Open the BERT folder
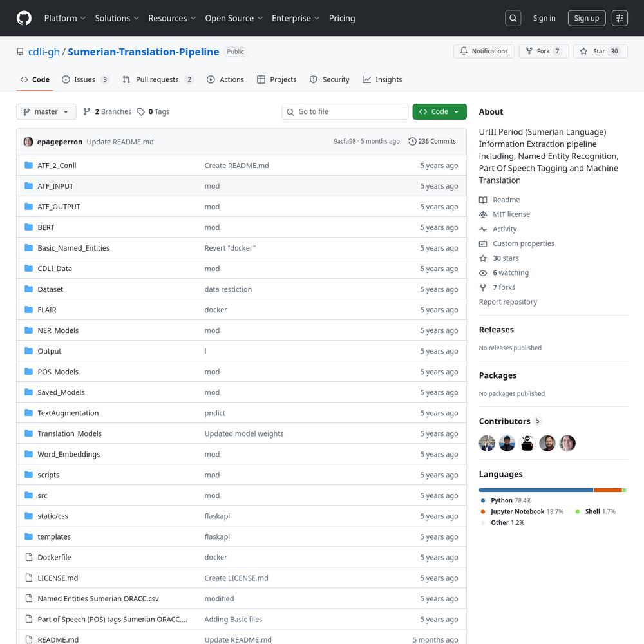The width and height of the screenshot is (644, 644). click(46, 227)
